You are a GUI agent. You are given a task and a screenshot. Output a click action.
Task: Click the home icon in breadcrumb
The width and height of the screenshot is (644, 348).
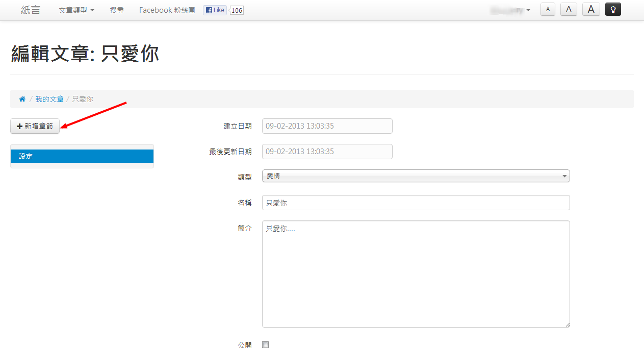click(x=22, y=99)
